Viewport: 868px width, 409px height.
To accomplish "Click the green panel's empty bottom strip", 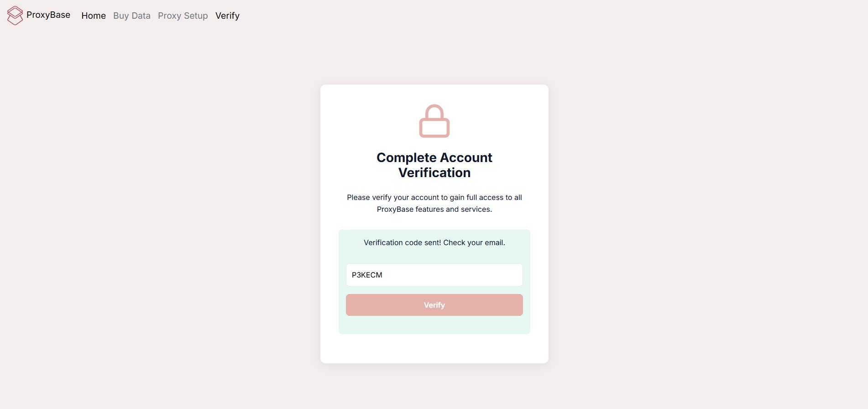I will [x=434, y=325].
